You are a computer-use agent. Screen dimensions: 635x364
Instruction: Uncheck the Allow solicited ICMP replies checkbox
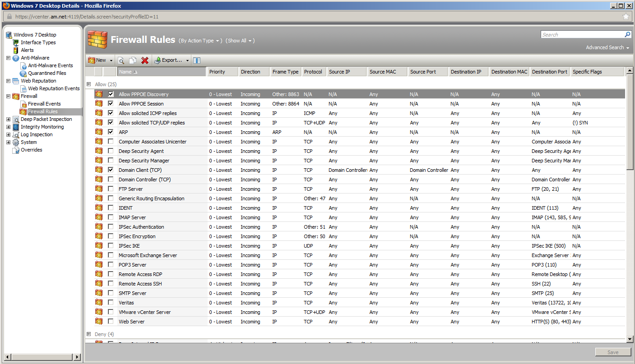tap(111, 113)
